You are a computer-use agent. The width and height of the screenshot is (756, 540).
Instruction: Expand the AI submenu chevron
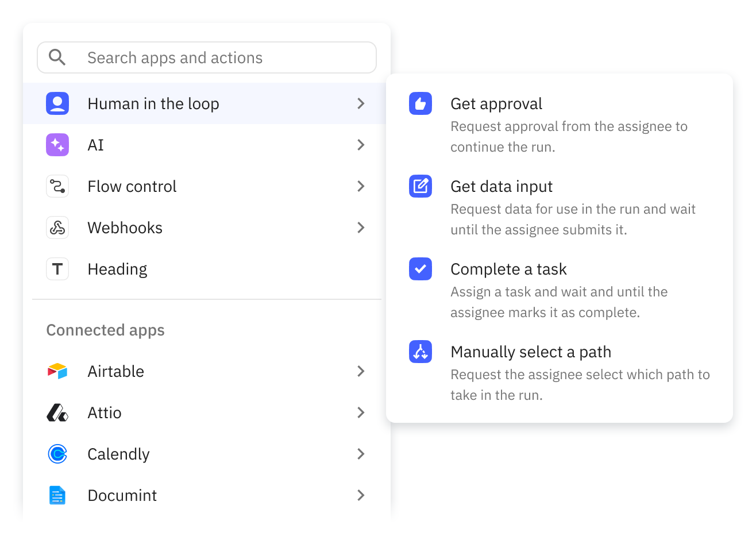click(x=361, y=145)
